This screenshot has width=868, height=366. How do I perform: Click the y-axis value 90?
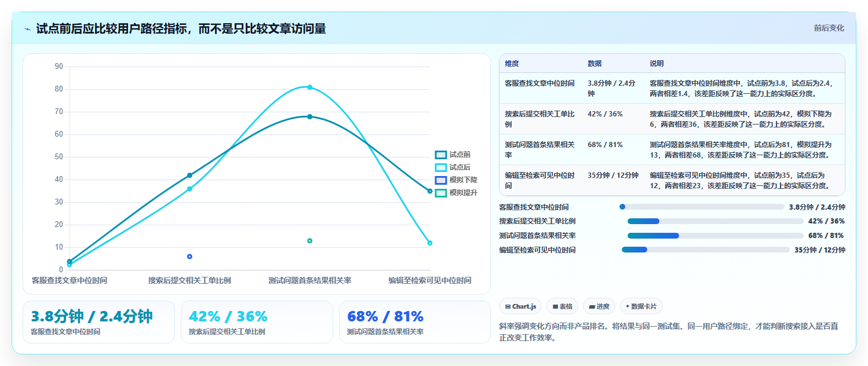coord(59,67)
